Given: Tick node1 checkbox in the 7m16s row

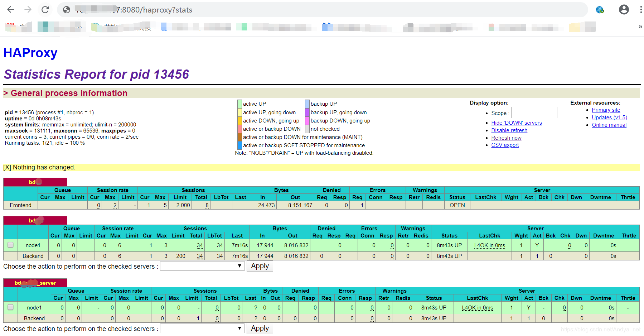Looking at the screenshot, I should tap(11, 245).
